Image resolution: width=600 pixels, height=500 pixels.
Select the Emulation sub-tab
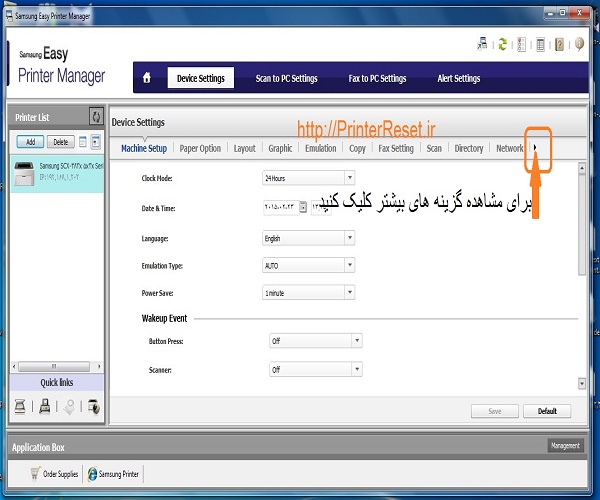point(321,148)
